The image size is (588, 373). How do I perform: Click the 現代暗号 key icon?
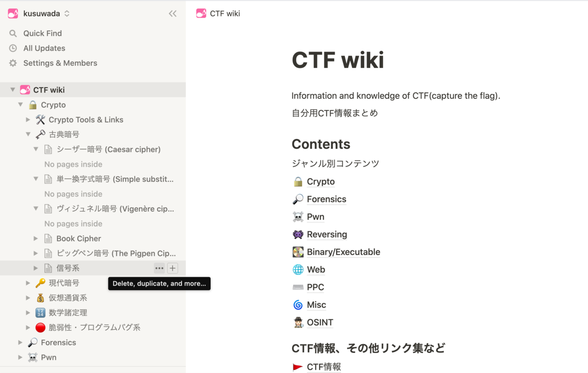click(41, 283)
